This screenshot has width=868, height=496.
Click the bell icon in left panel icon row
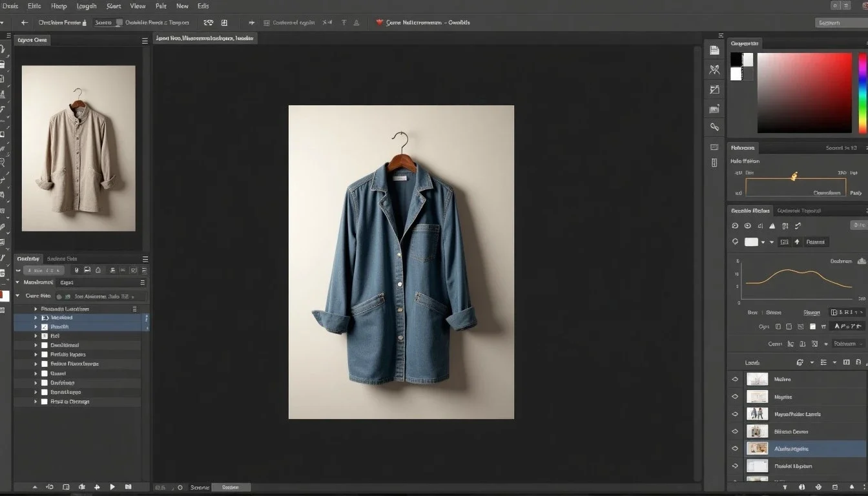[98, 269]
